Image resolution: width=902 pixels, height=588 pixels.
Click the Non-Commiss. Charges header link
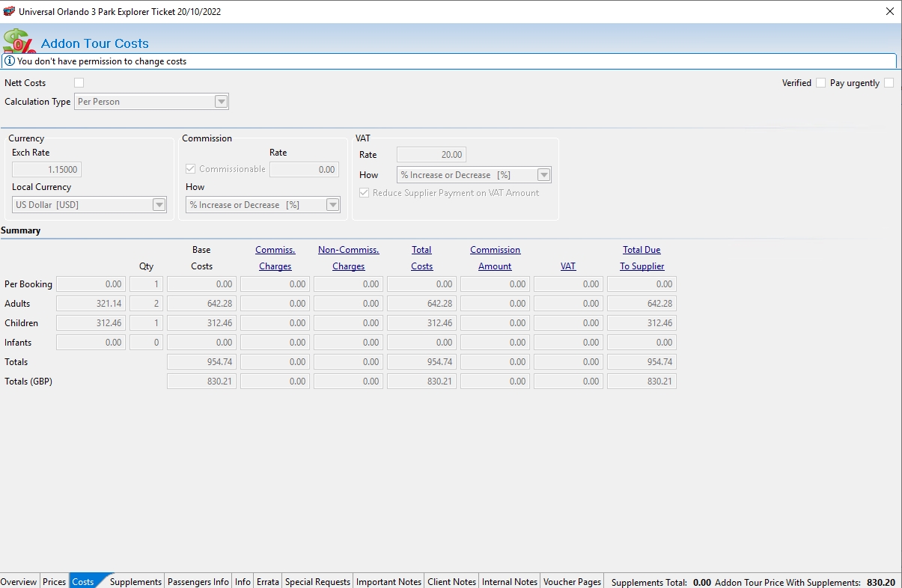click(x=348, y=258)
